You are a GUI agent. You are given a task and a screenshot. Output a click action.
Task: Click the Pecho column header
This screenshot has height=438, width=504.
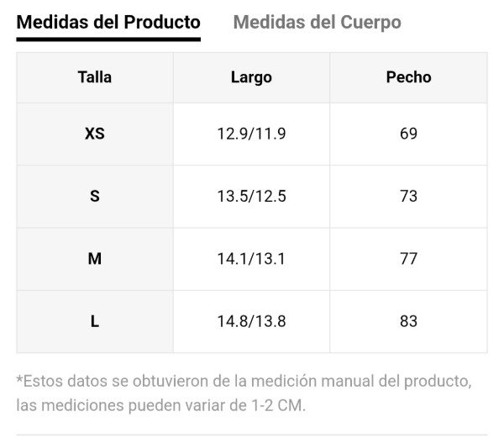[x=408, y=77]
